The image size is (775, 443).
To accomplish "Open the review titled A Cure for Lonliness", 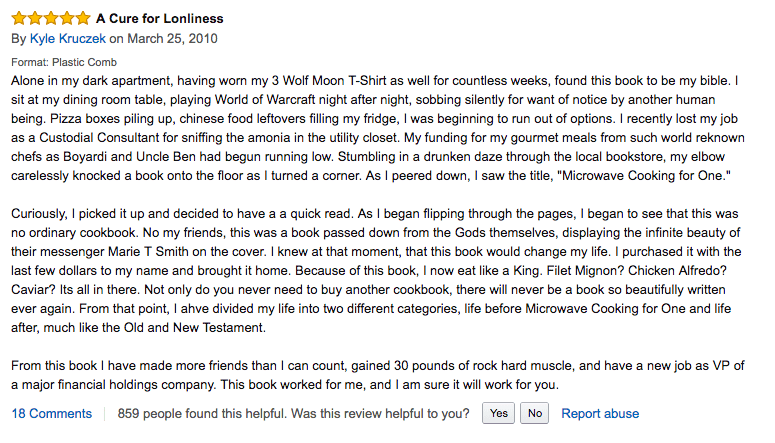I will pyautogui.click(x=160, y=19).
